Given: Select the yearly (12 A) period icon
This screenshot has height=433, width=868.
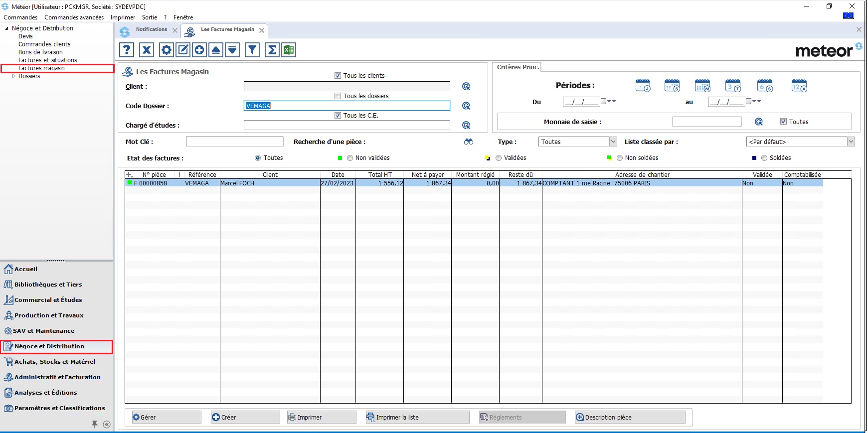Looking at the screenshot, I should click(799, 86).
